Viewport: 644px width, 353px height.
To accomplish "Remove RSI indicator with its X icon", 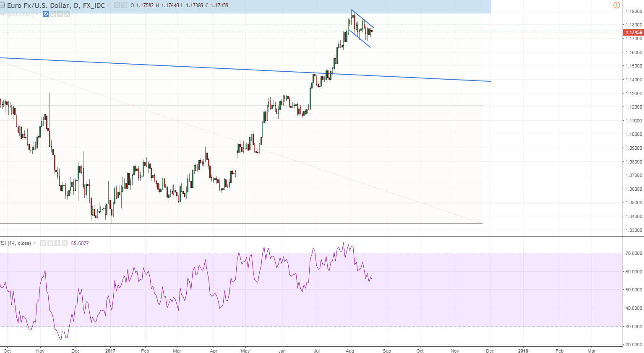I will [65, 243].
